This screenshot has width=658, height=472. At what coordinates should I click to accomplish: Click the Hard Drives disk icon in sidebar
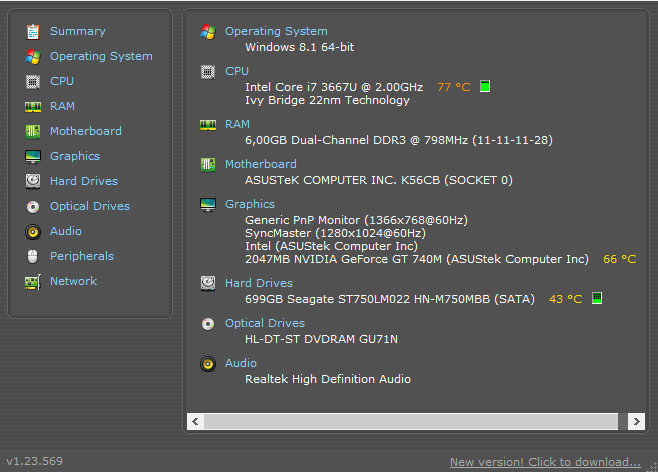point(33,181)
